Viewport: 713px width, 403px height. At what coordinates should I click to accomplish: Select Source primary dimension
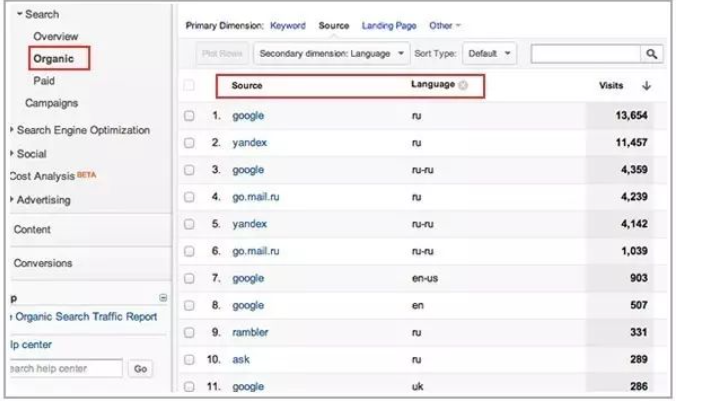(x=334, y=26)
